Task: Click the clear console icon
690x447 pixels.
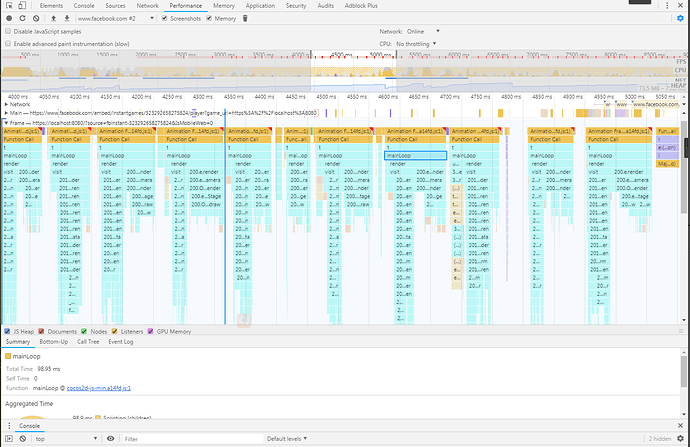Action: pyautogui.click(x=24, y=439)
